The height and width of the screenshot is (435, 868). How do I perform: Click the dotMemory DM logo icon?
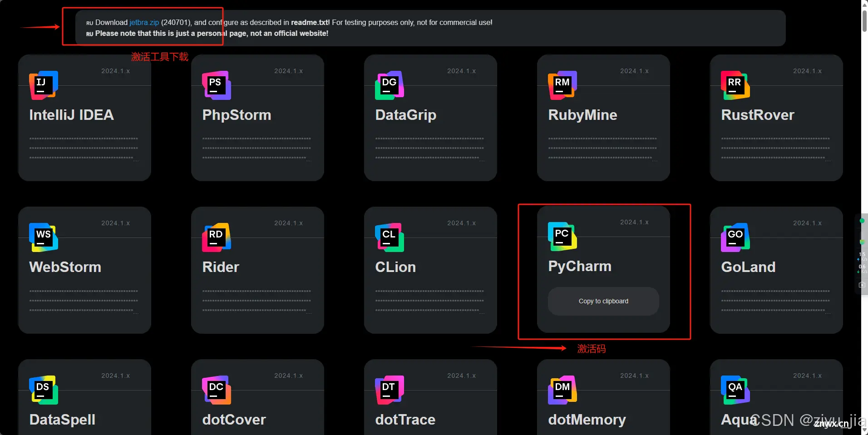(562, 390)
